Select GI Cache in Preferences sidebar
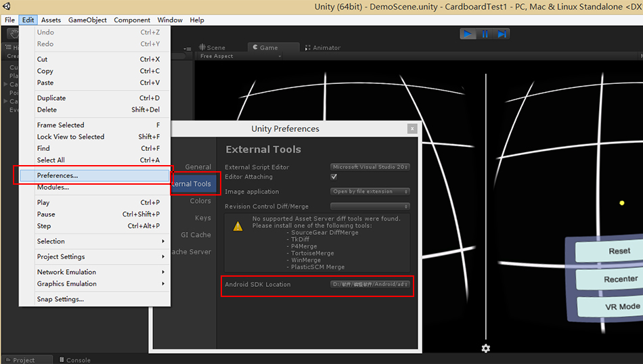This screenshot has width=643, height=364. [196, 235]
